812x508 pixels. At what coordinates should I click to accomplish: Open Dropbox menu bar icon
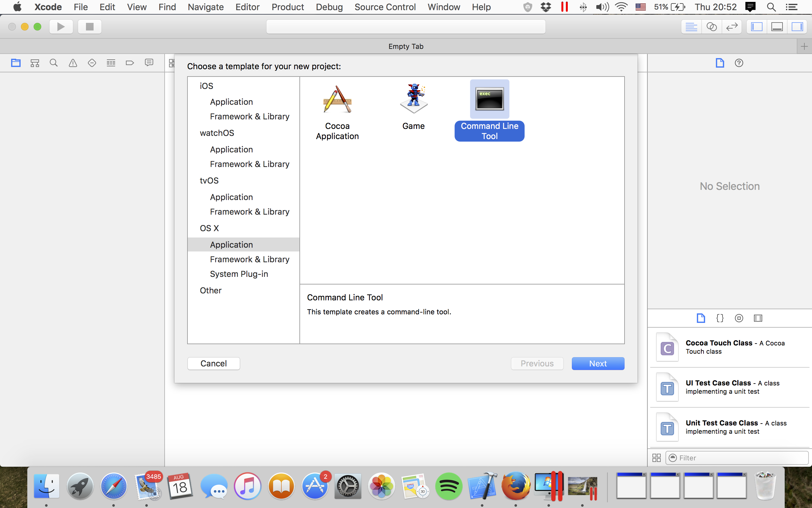[x=546, y=7]
